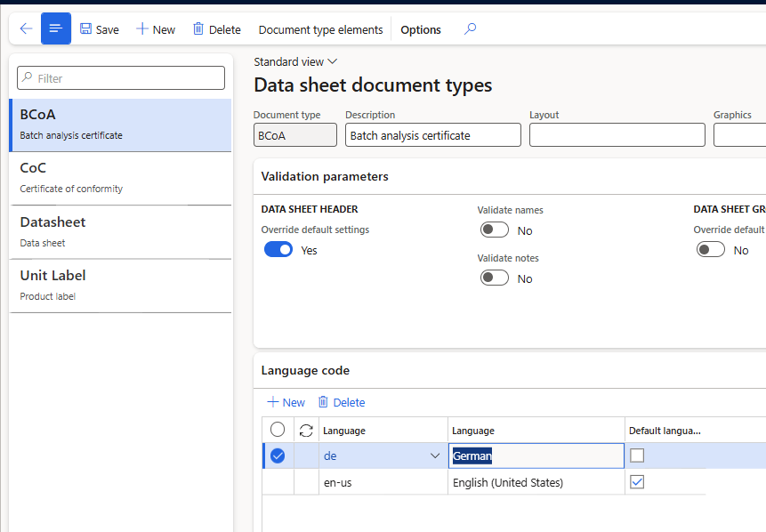The width and height of the screenshot is (766, 532).
Task: Click the Save disk icon
Action: [x=85, y=29]
